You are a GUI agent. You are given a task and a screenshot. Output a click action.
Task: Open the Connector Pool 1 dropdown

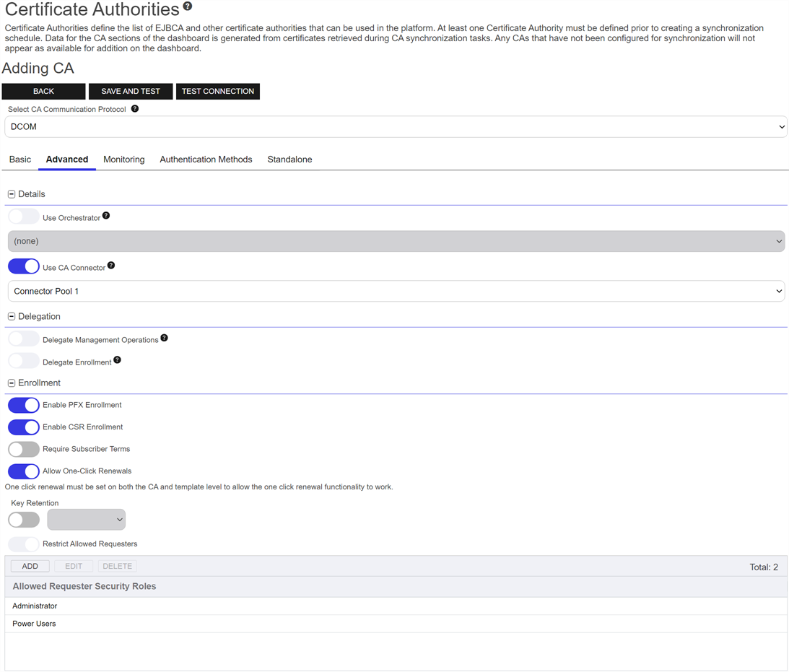tap(396, 292)
